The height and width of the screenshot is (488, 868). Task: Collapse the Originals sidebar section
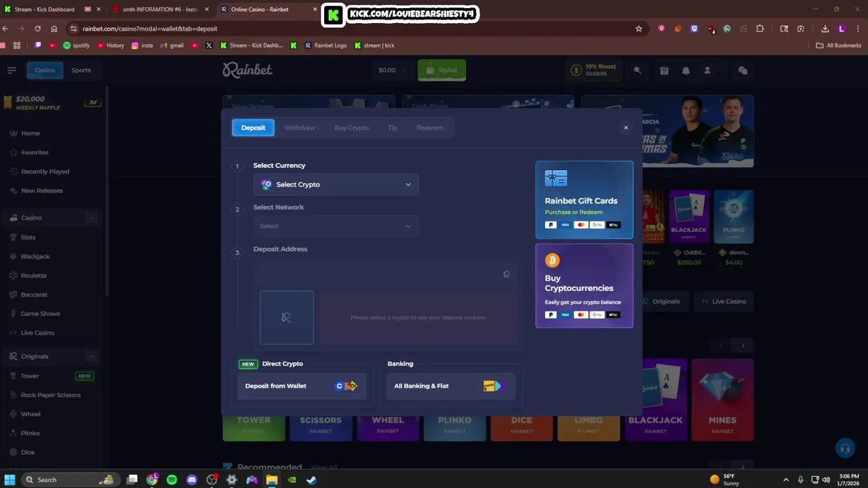(x=92, y=357)
